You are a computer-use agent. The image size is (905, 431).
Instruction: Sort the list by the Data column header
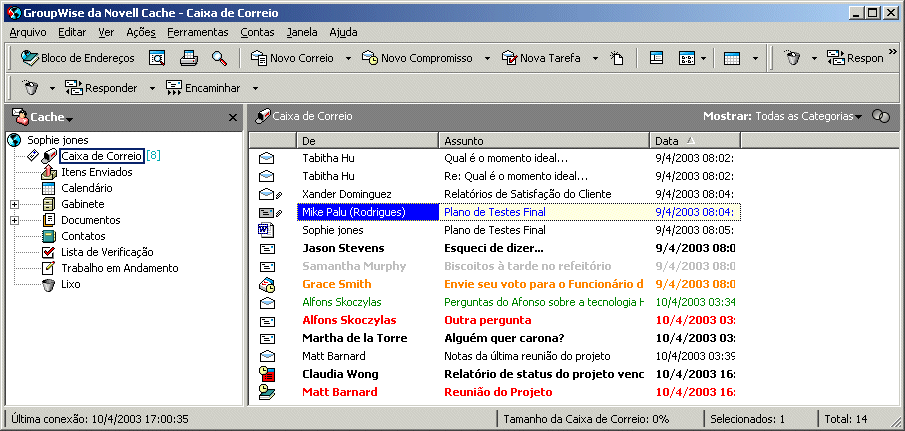695,141
